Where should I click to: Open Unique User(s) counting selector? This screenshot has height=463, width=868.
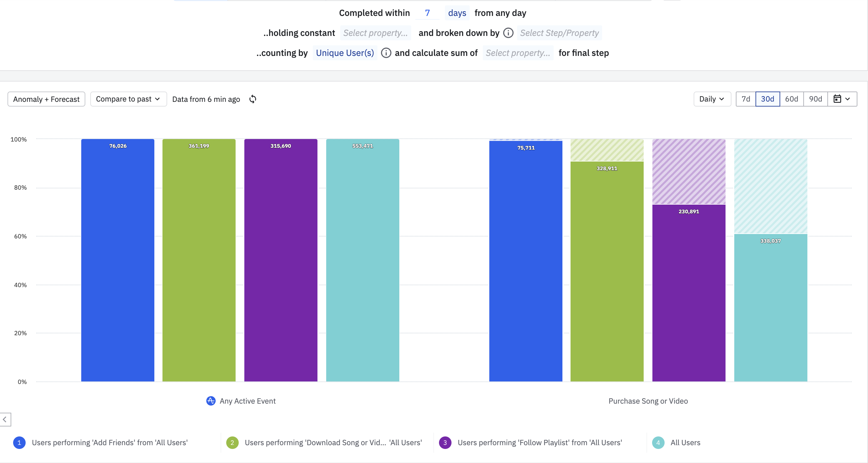pyautogui.click(x=345, y=53)
